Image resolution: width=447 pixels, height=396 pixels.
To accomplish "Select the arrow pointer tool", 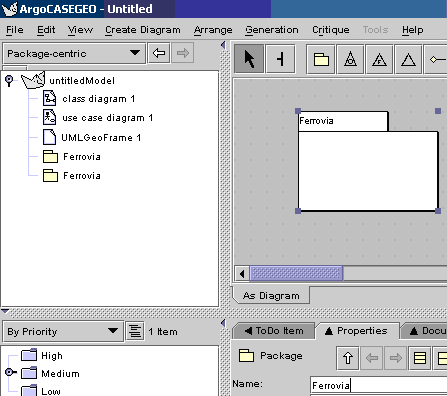I will click(249, 59).
